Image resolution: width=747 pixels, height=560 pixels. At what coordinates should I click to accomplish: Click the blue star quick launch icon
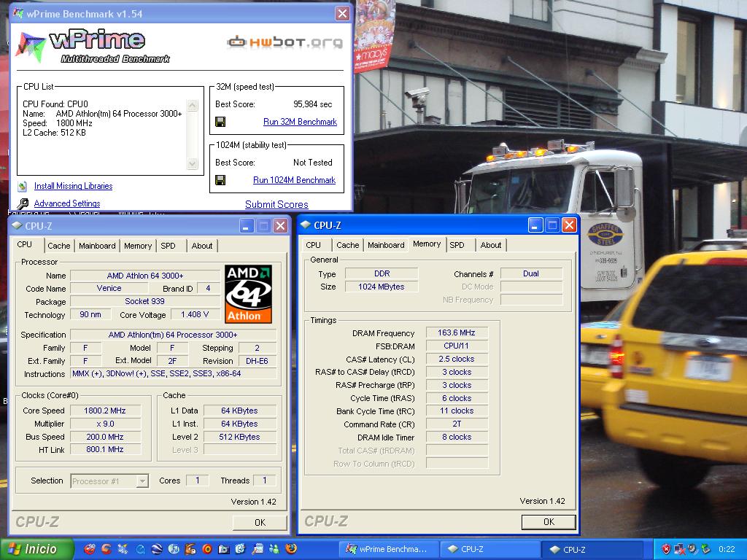pos(123,549)
